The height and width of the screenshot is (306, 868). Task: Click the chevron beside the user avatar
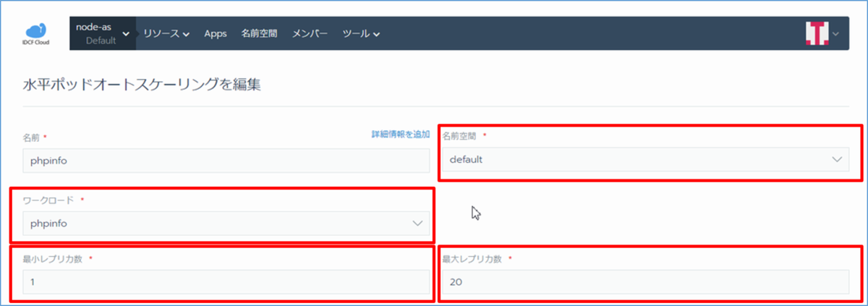click(x=836, y=33)
